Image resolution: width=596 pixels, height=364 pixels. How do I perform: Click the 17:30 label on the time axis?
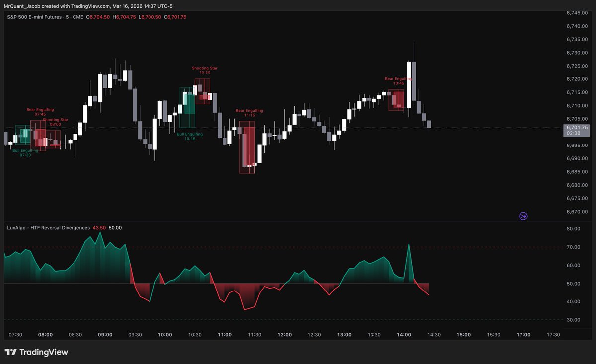click(x=553, y=335)
